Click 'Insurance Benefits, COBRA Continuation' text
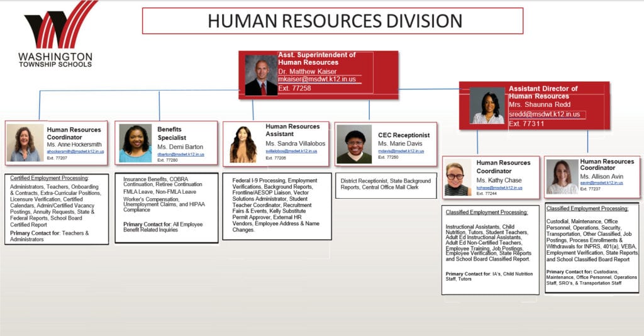This screenshot has width=644, height=336. 163,182
